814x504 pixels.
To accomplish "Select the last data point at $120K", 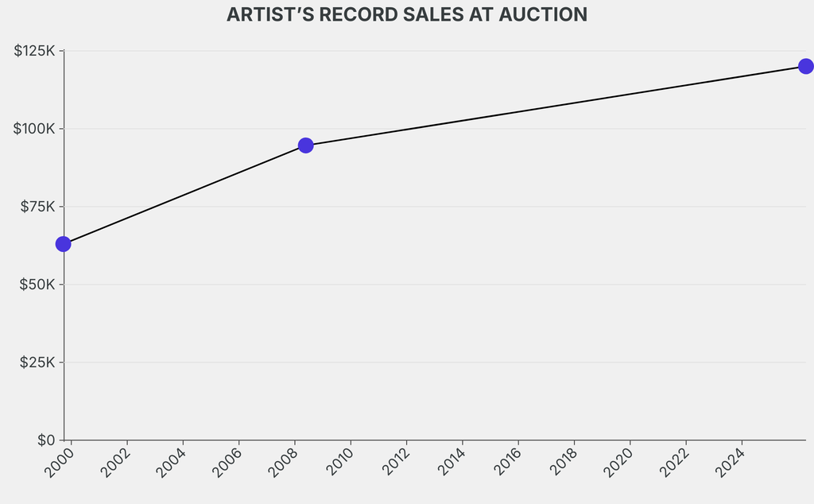I will point(805,66).
